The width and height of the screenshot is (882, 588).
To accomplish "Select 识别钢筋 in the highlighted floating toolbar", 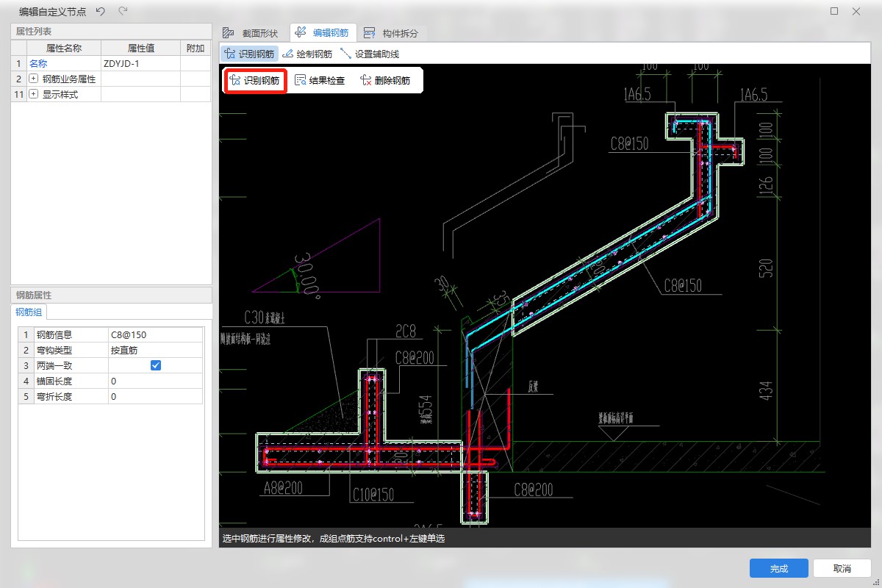I will [254, 80].
